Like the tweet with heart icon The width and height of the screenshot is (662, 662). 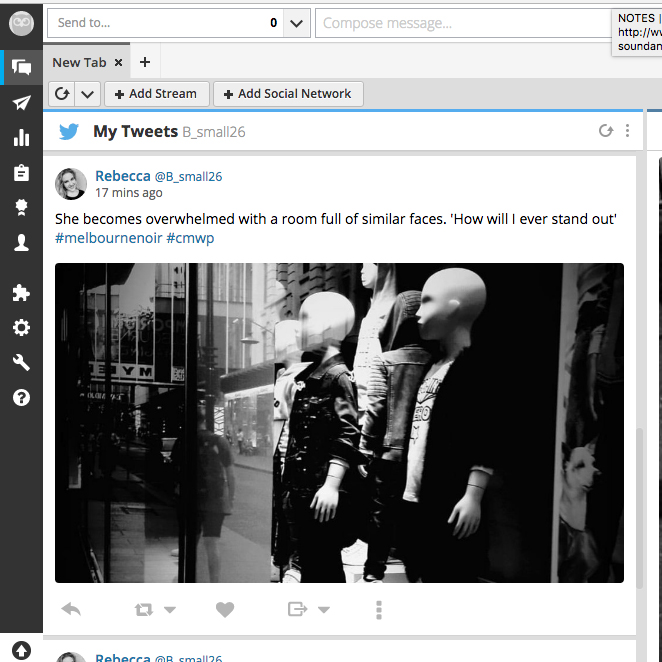tap(225, 609)
